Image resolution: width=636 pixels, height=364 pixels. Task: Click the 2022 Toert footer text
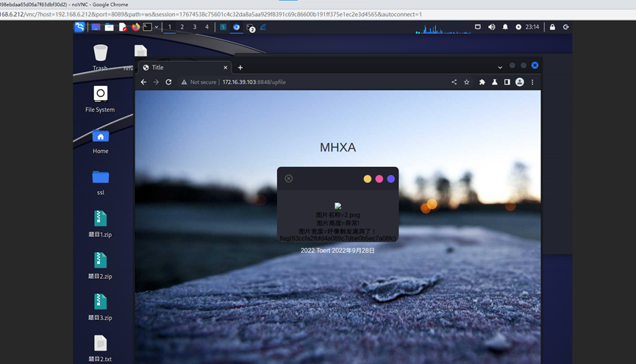point(337,250)
